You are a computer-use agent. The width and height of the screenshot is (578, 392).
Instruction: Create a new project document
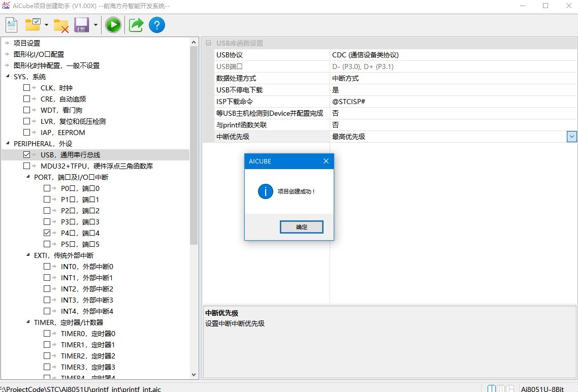(x=11, y=24)
